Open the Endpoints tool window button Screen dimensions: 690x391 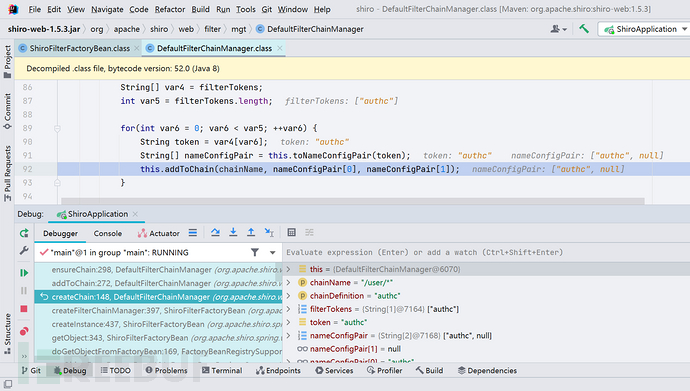point(278,370)
